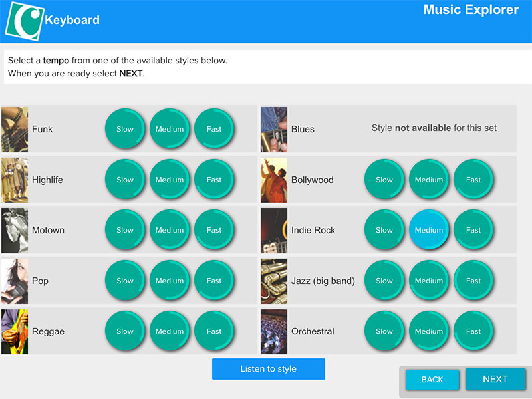Click the Listen to style button
Screen dimensions: 532x399
(x=269, y=369)
